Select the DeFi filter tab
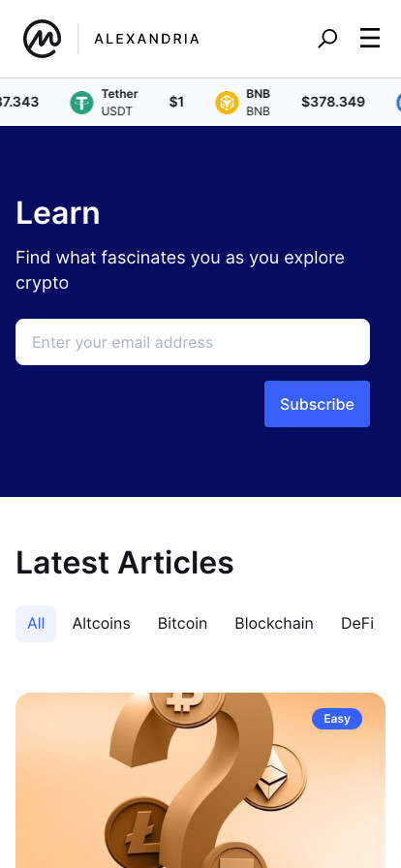The height and width of the screenshot is (868, 401). point(357,624)
